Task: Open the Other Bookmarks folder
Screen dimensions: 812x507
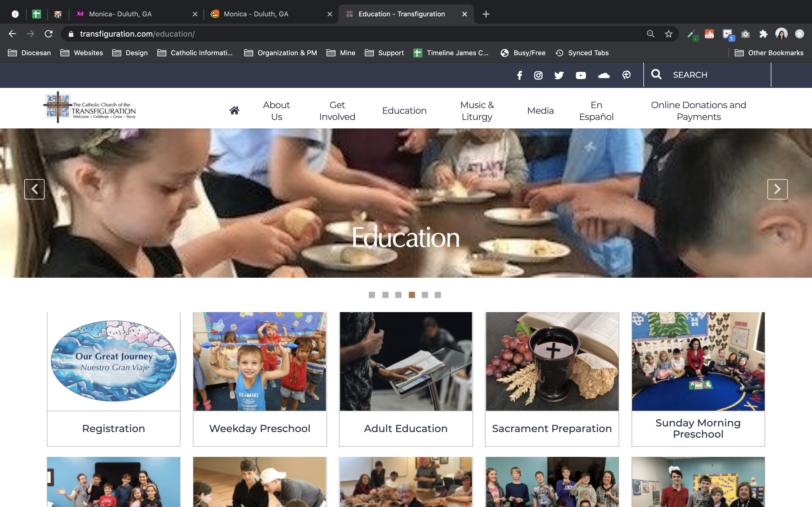Action: coord(769,53)
